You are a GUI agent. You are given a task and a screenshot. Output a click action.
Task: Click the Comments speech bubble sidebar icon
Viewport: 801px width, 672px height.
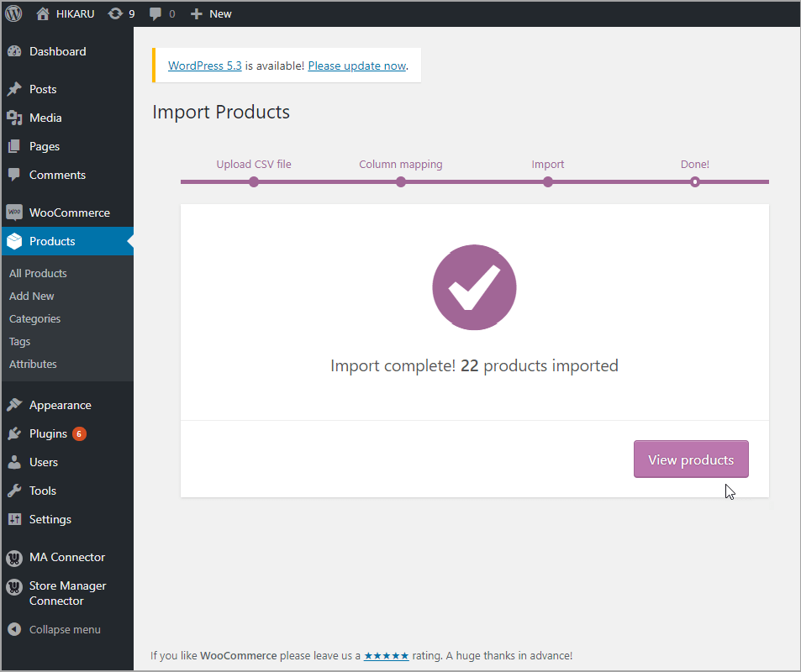(x=14, y=175)
